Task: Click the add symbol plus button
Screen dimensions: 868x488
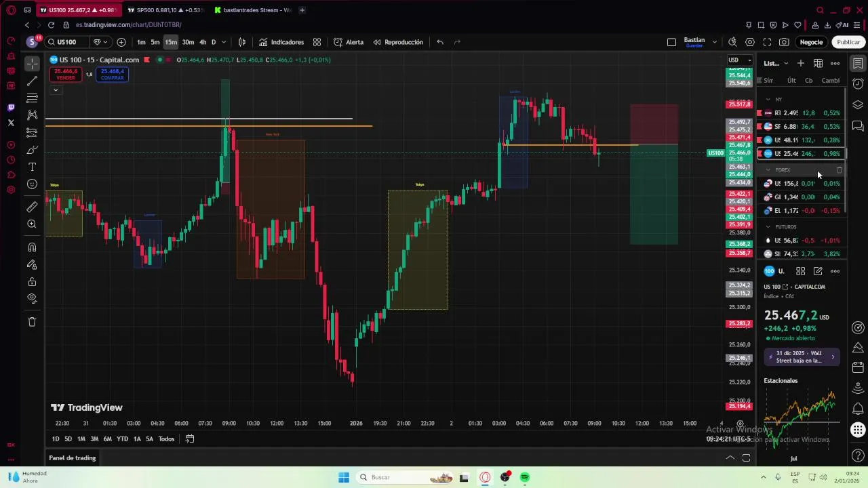Action: click(x=121, y=42)
